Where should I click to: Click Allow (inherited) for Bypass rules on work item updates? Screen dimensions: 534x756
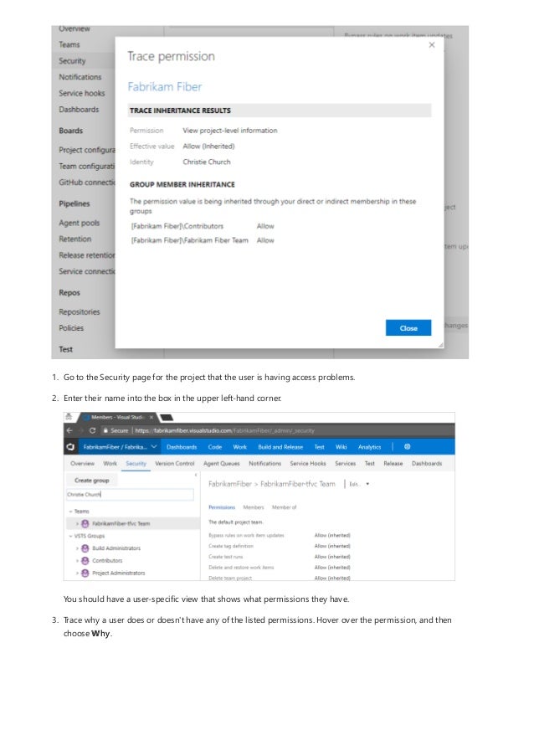332,535
